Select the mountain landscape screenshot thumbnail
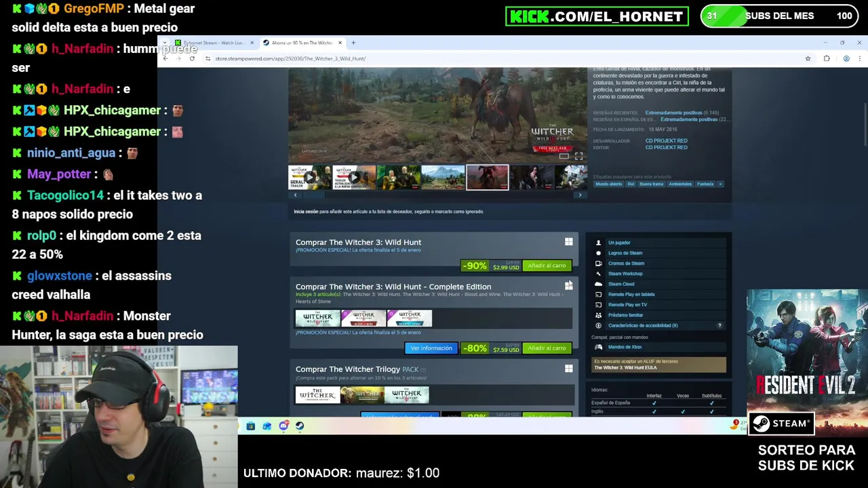This screenshot has width=868, height=488. tap(443, 178)
